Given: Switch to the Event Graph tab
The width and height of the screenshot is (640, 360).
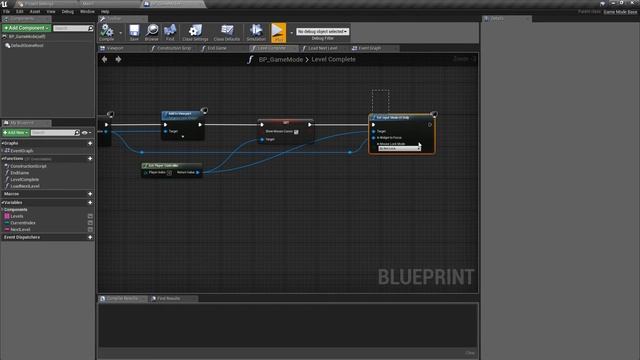Looking at the screenshot, I should [x=374, y=48].
